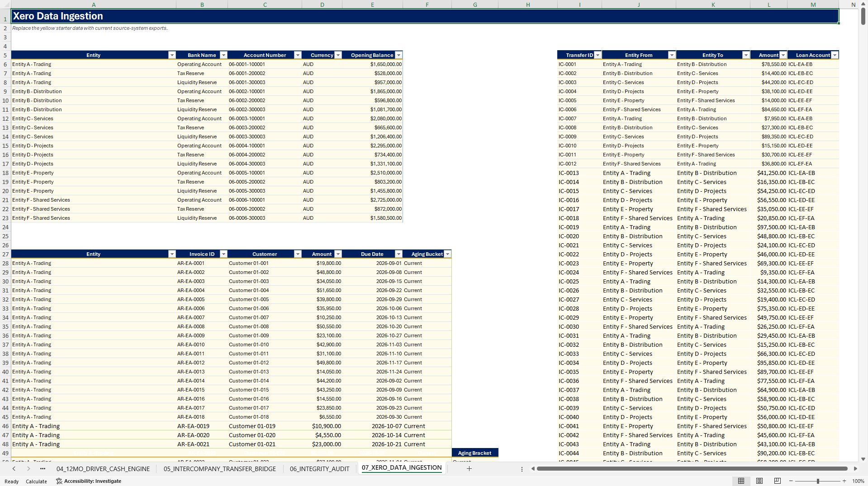Open Bank Name column filter dropdown
The height and width of the screenshot is (486, 868).
(223, 55)
